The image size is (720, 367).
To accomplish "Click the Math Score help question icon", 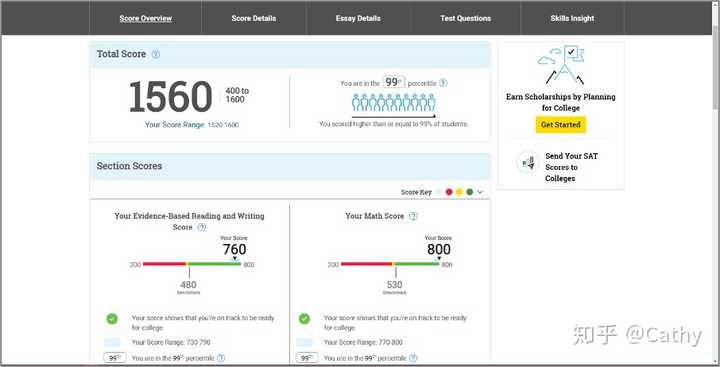I will 413,216.
